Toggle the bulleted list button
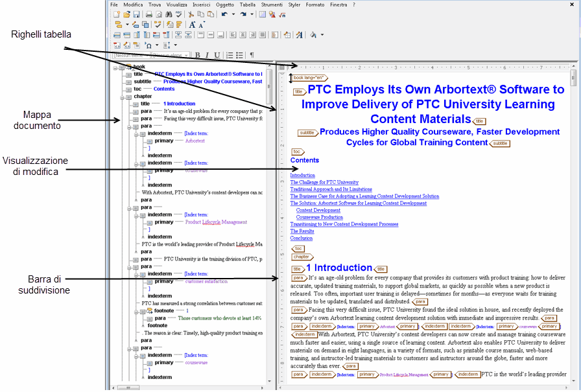Viewport: 581px width, 392px height. point(240,55)
